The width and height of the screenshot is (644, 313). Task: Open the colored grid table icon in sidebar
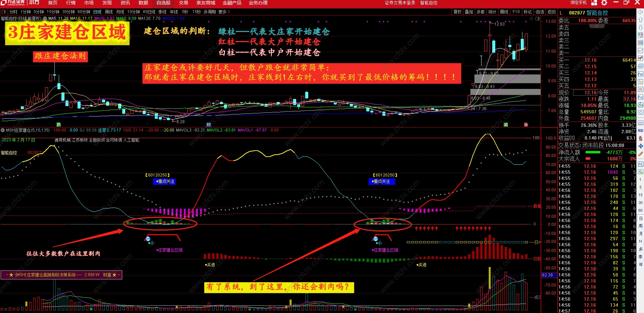tap(641, 43)
